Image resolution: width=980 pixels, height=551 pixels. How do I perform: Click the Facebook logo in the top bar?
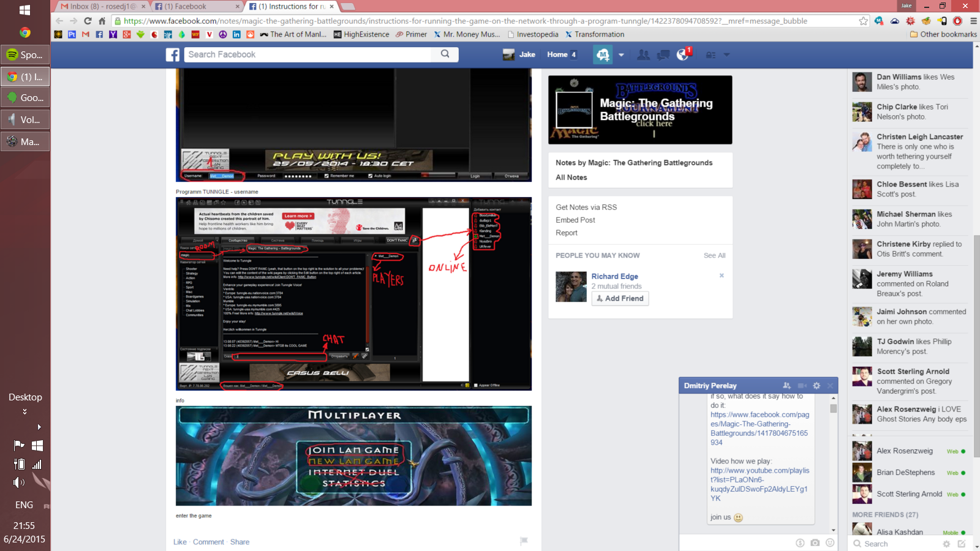[x=173, y=55]
